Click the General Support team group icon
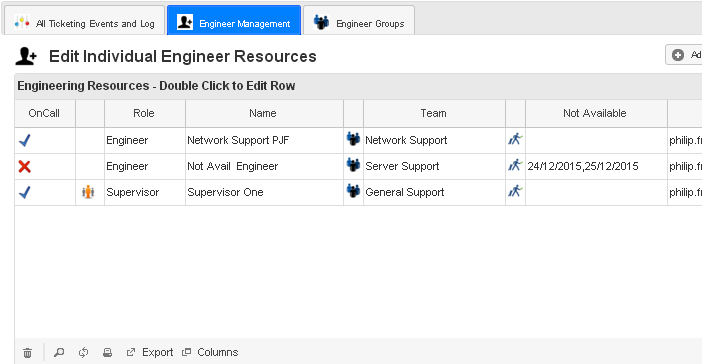702x364 pixels. pyautogui.click(x=353, y=191)
